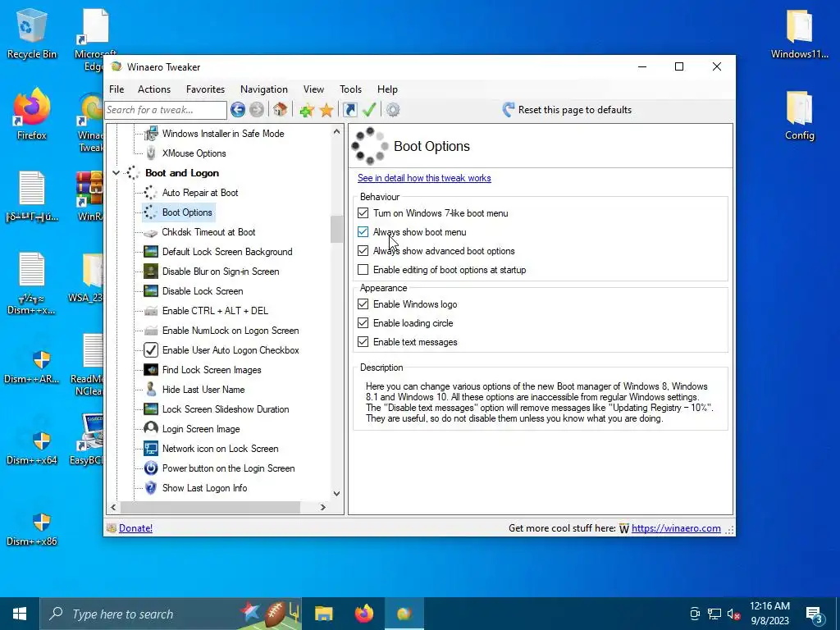Click the tree horizontal scroll left arrow
Image resolution: width=840 pixels, height=630 pixels.
point(113,507)
